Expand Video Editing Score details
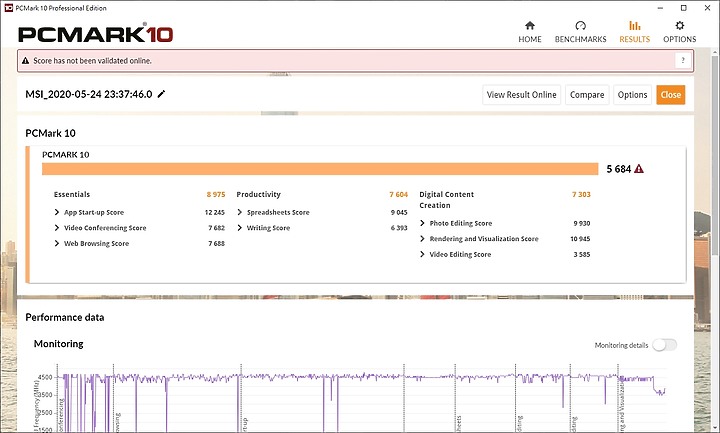The image size is (720, 433). 422,254
